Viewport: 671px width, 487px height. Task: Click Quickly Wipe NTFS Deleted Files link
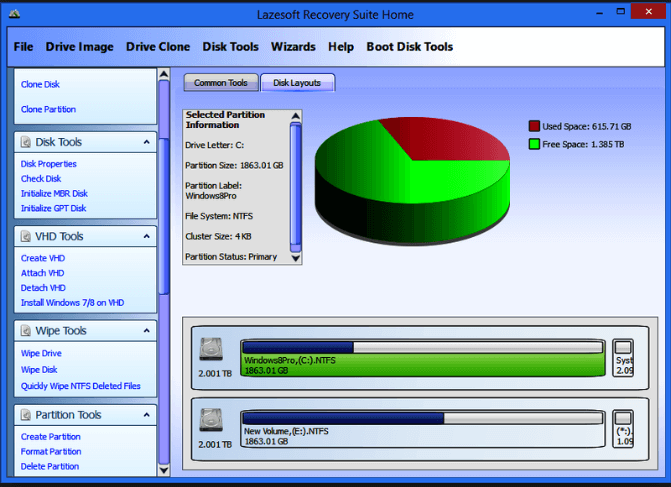[x=80, y=386]
